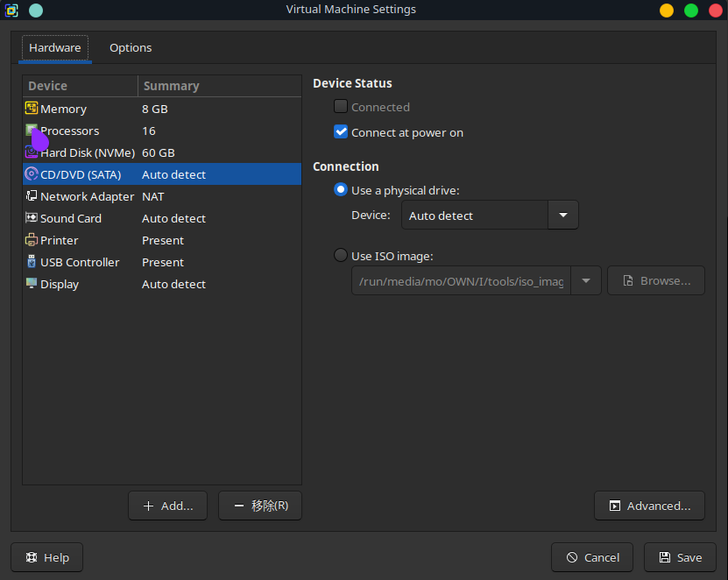Choose Use a physical drive option

click(340, 190)
